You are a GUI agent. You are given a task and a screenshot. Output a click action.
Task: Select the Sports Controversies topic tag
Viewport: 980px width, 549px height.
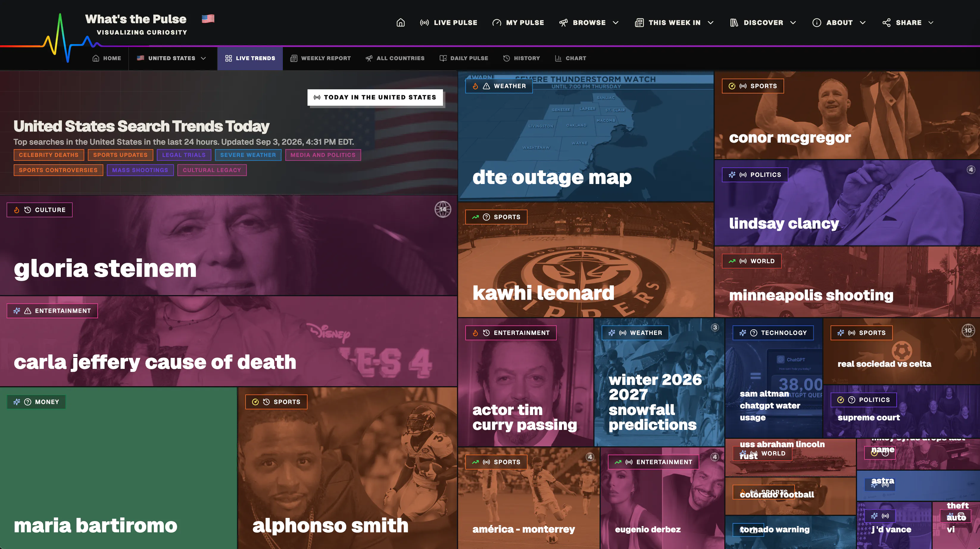point(58,170)
